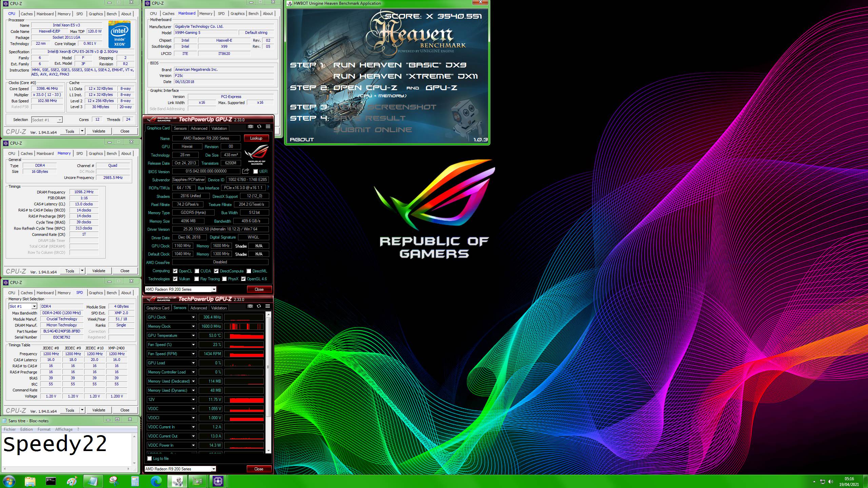Toggle the PhysX checkbox

pos(224,279)
